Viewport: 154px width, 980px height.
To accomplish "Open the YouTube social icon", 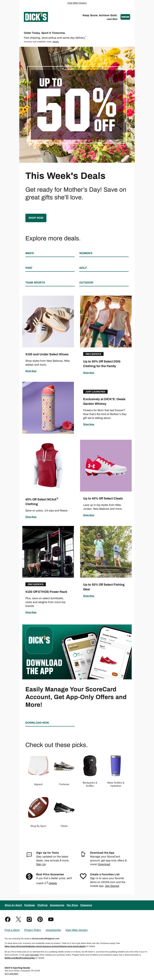I will (x=51, y=919).
